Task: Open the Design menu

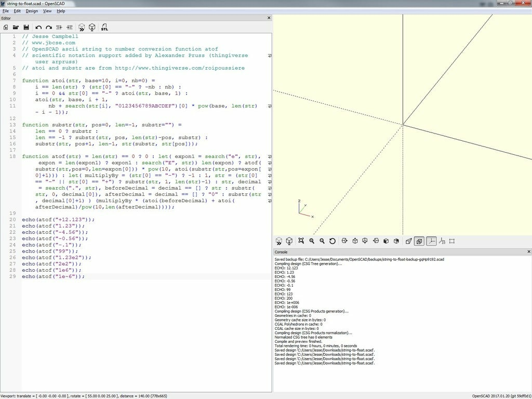Action: click(x=31, y=10)
